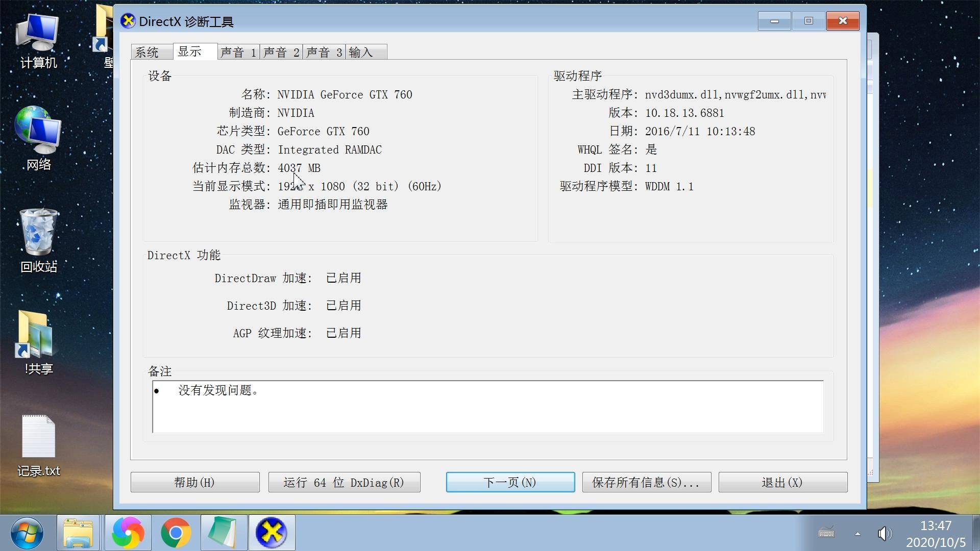This screenshot has width=980, height=551.
Task: Click the date 2016/7/11 10:13:48
Action: pos(700,132)
